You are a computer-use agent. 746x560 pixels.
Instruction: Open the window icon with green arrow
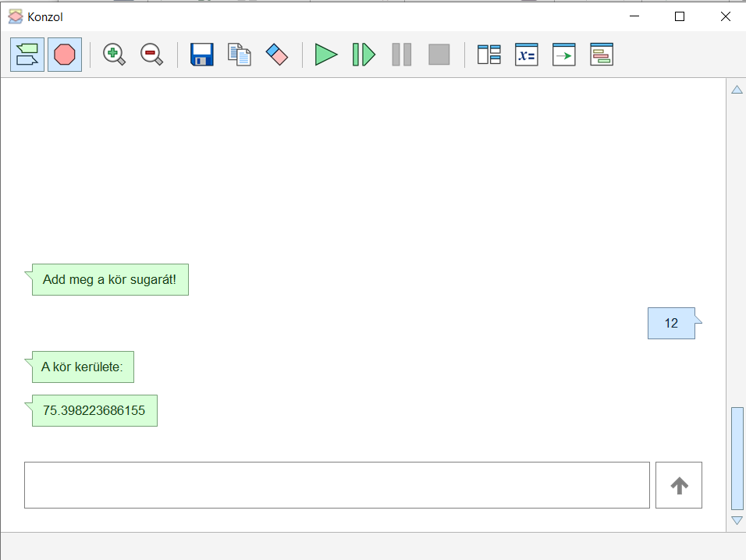(x=564, y=55)
